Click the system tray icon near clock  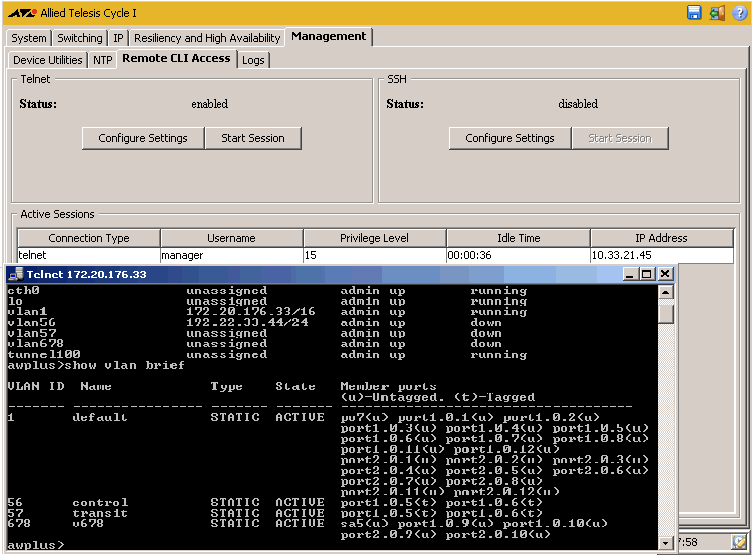point(739,542)
